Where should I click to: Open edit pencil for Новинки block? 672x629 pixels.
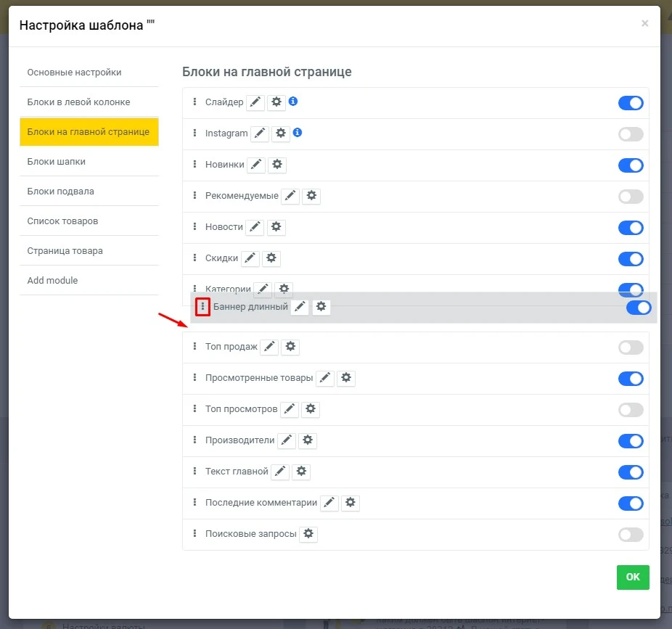pyautogui.click(x=255, y=165)
